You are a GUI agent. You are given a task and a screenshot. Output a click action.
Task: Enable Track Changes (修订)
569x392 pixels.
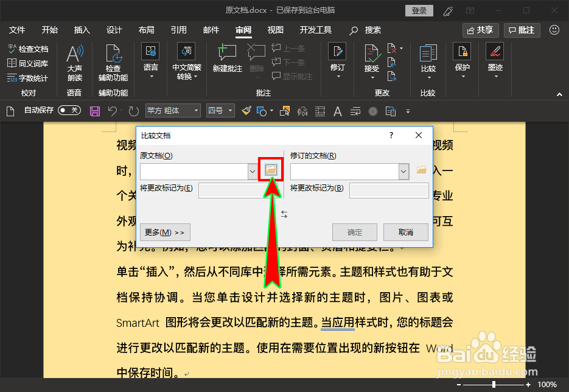[337, 61]
